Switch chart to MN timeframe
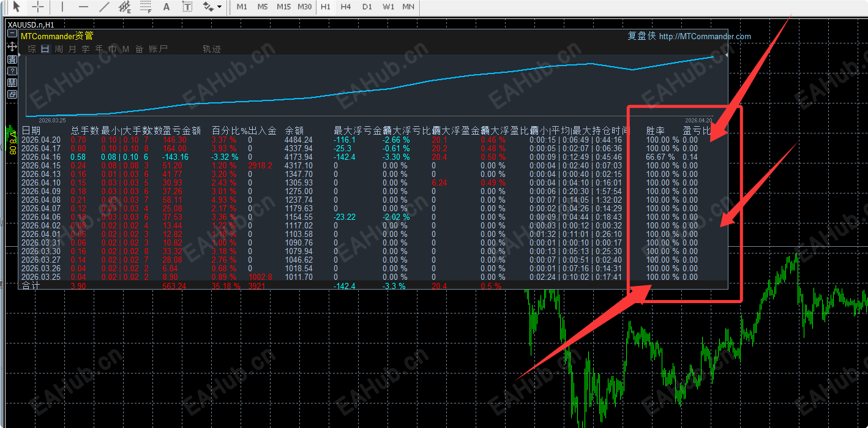 coord(408,7)
